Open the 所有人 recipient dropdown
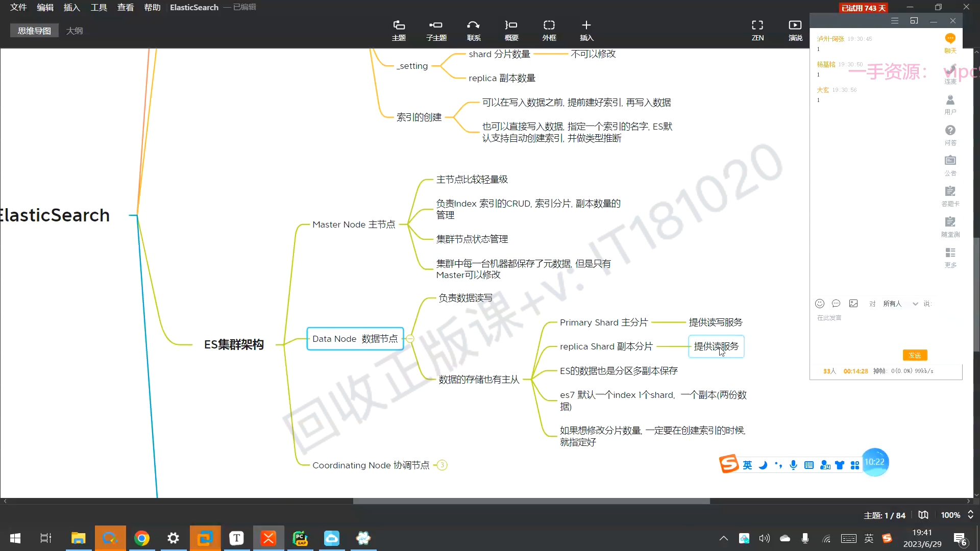980x551 pixels. click(x=900, y=304)
